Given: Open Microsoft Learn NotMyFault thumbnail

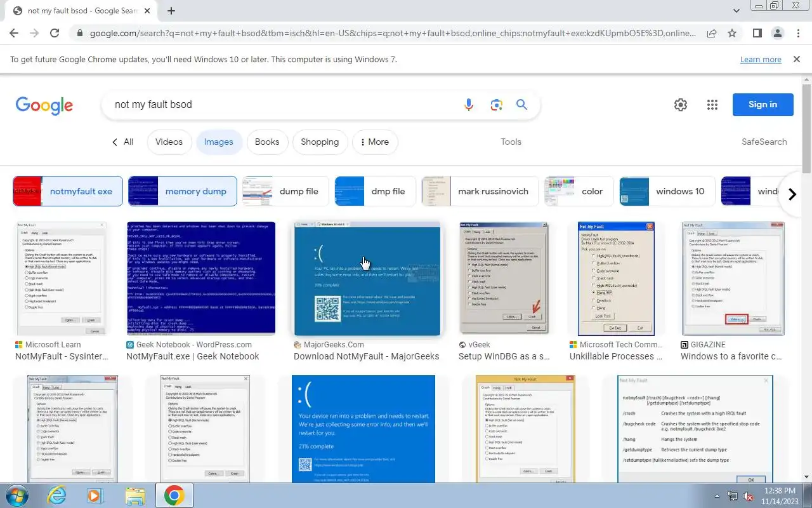Looking at the screenshot, I should click(x=60, y=278).
